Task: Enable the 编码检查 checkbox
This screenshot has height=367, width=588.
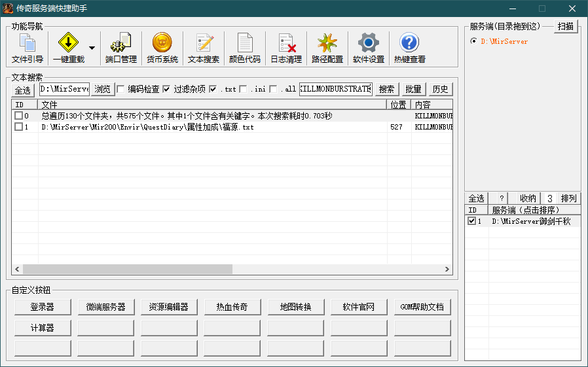Action: point(120,89)
